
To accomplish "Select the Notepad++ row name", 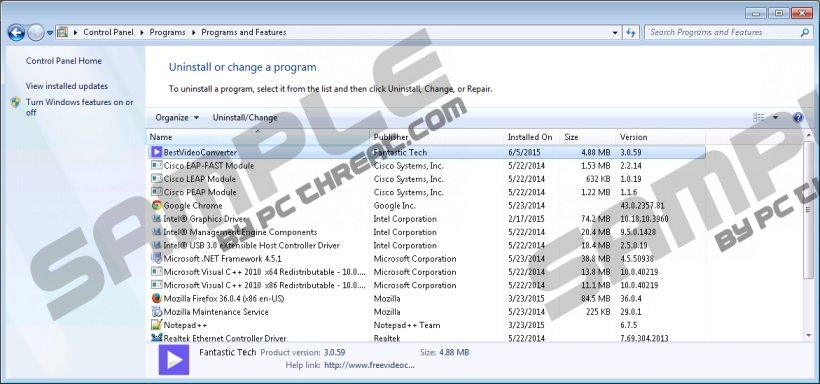I will [186, 325].
